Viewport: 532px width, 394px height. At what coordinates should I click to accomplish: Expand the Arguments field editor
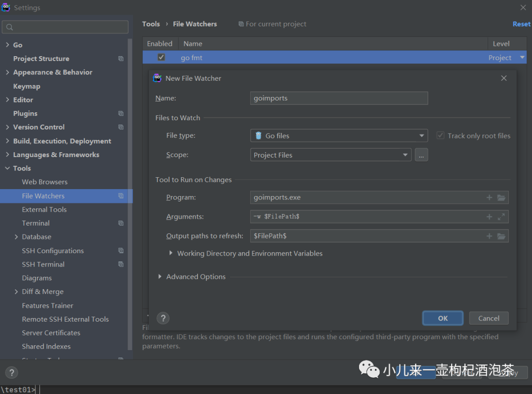click(x=501, y=217)
